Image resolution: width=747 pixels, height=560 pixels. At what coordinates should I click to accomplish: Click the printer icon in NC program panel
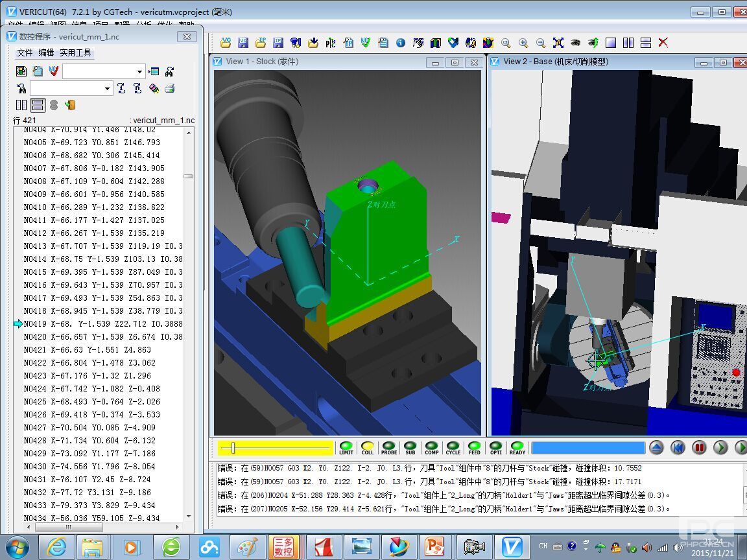point(170,89)
